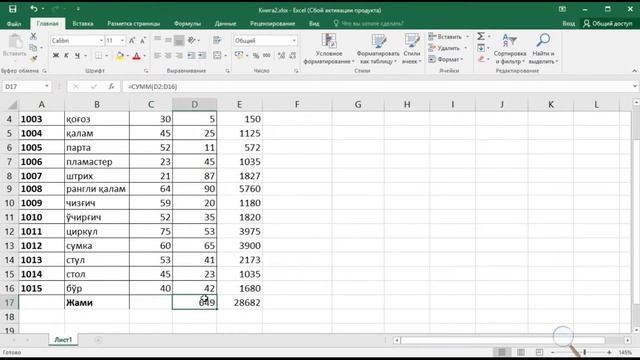Screen dimensions: 640x360
Task: Click the Copy icon under the scissors
Action: [x=33, y=48]
